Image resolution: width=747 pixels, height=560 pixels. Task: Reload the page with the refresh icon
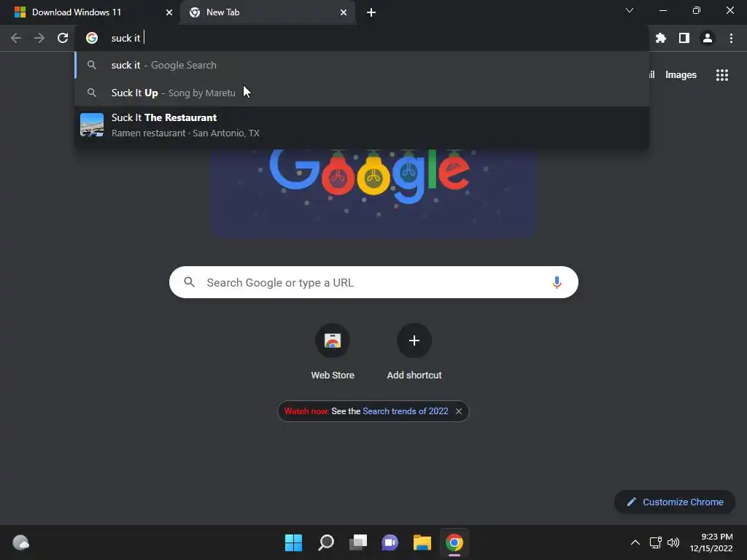[x=63, y=38]
